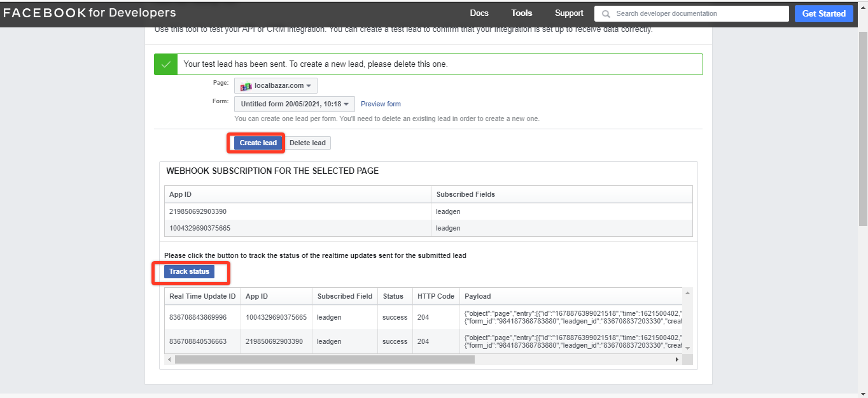The image size is (868, 398).
Task: Click the Delete lead button
Action: (x=307, y=143)
